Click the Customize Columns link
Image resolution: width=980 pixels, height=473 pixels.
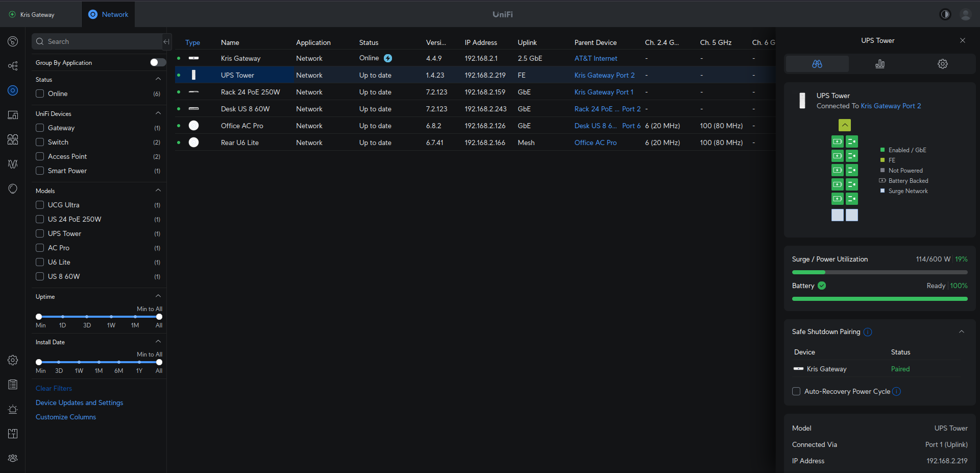pyautogui.click(x=66, y=417)
